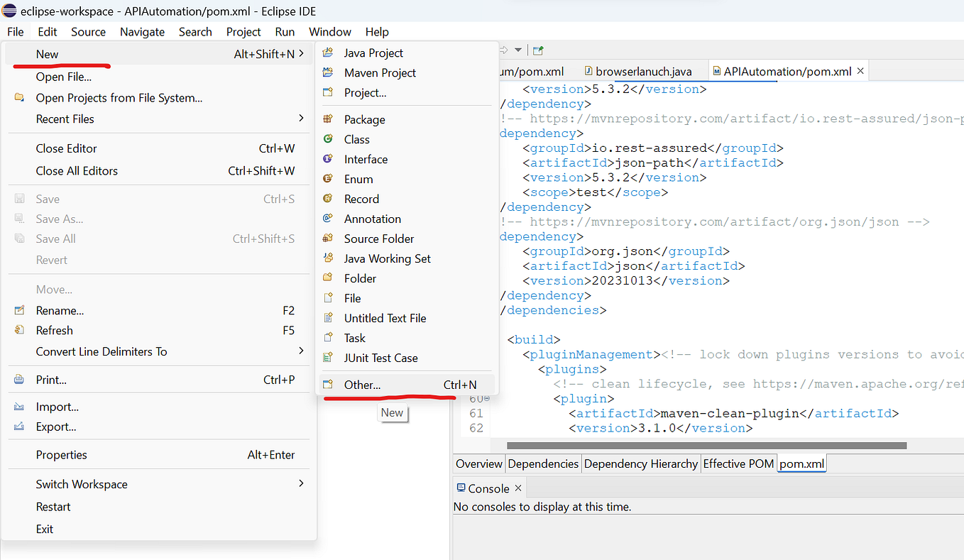Click the File icon in New submenu
The width and height of the screenshot is (964, 560).
[328, 298]
